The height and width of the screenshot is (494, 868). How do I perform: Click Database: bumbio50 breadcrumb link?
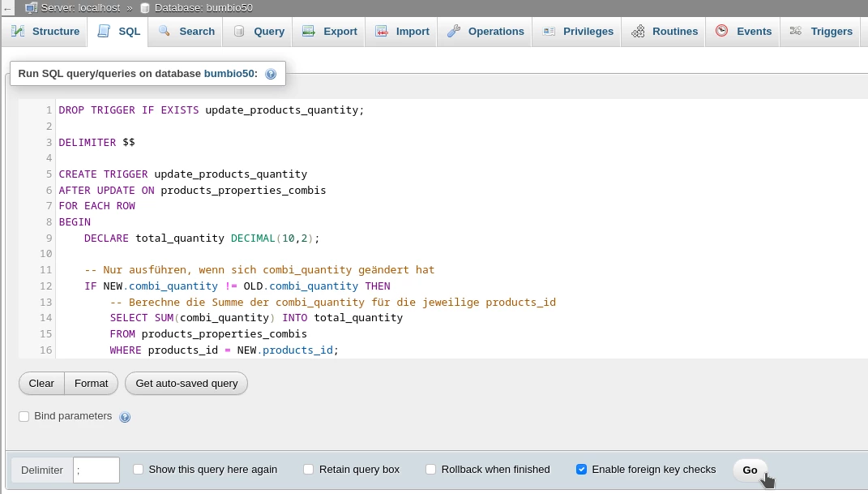203,8
